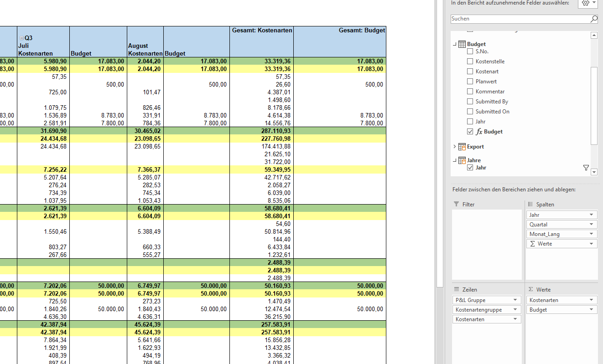Check the Jahr checkbox under Budget table
Screen dimensions: 603x364
[x=470, y=122]
